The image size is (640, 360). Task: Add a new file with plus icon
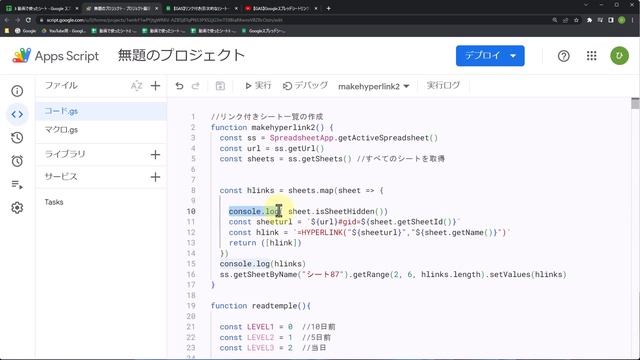pos(155,86)
